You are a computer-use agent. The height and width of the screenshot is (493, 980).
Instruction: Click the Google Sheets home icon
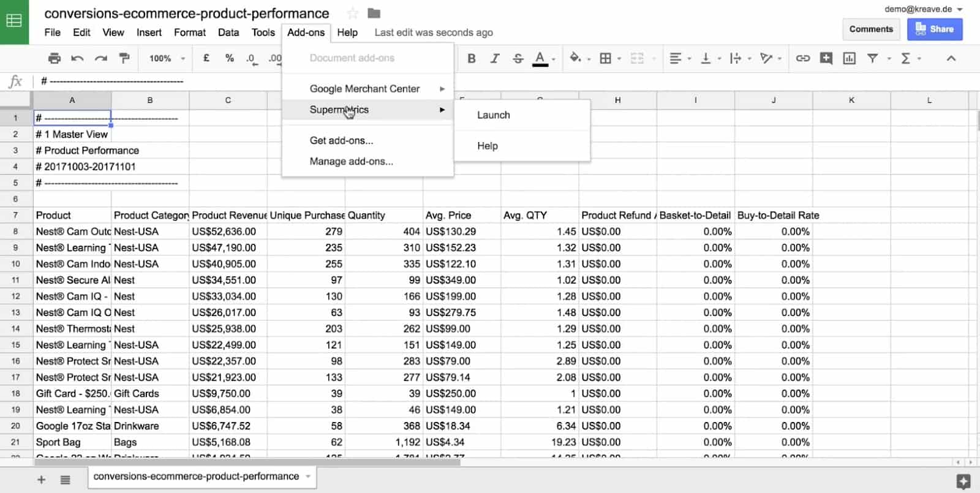[14, 21]
